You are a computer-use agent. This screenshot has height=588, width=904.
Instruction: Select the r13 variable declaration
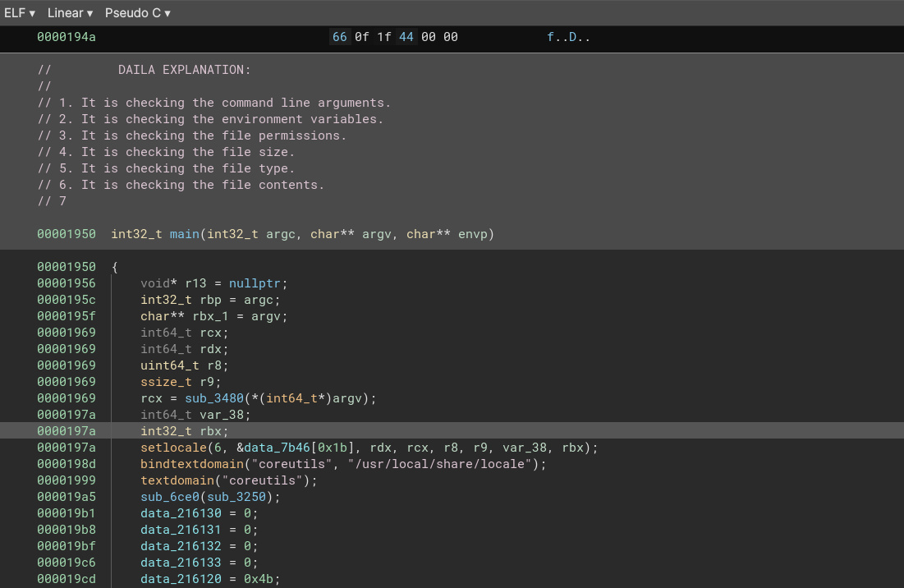click(x=195, y=283)
